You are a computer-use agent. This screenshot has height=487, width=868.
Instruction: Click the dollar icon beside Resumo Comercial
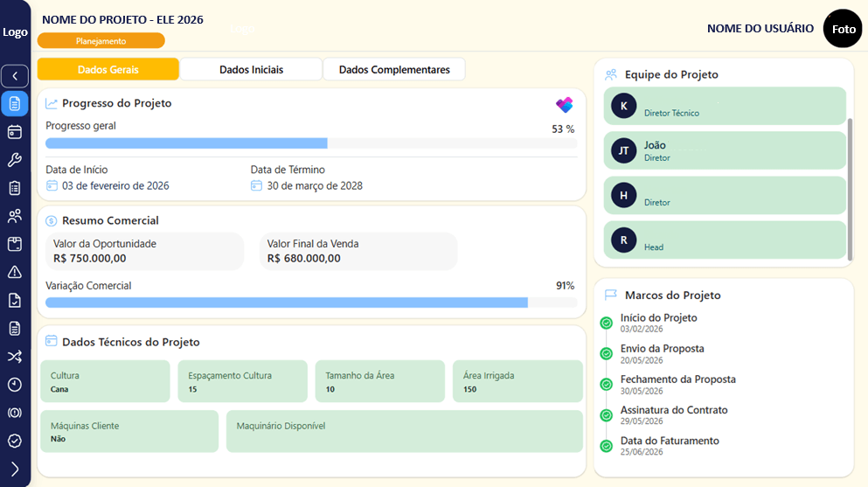click(x=51, y=221)
